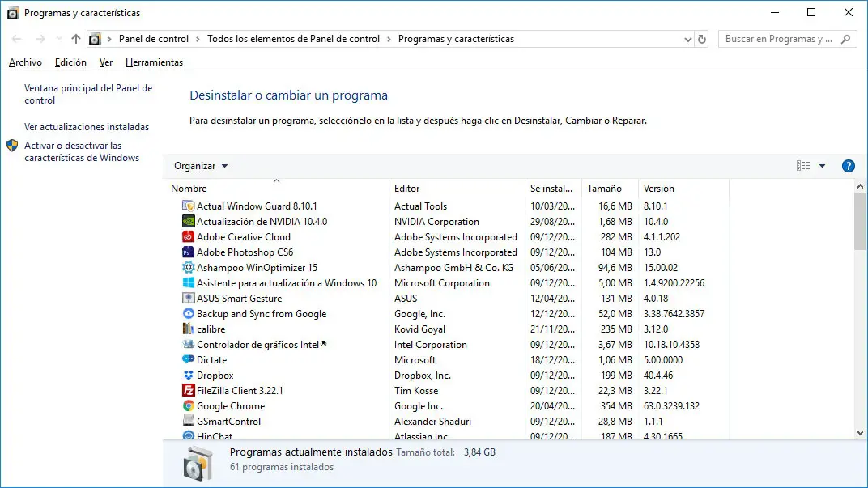Click the Windows 10 update assistant icon
Viewport: 868px width, 488px height.
[188, 282]
